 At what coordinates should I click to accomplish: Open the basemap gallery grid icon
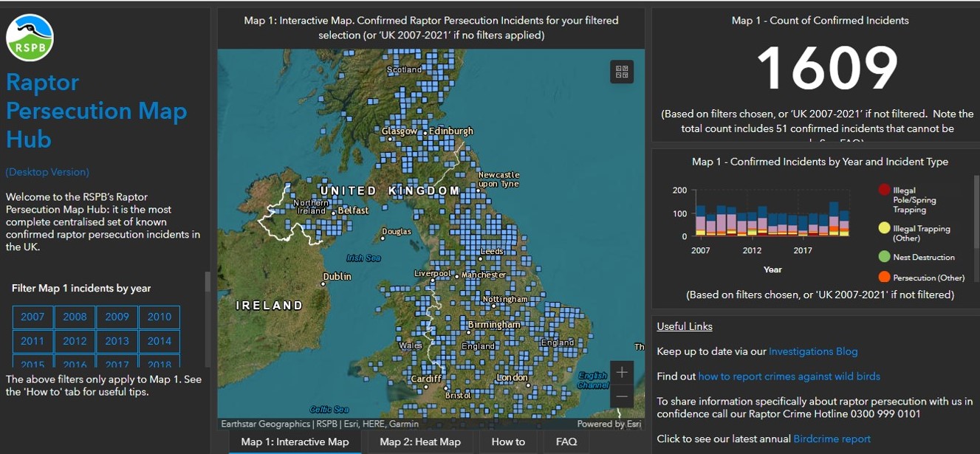pyautogui.click(x=622, y=72)
